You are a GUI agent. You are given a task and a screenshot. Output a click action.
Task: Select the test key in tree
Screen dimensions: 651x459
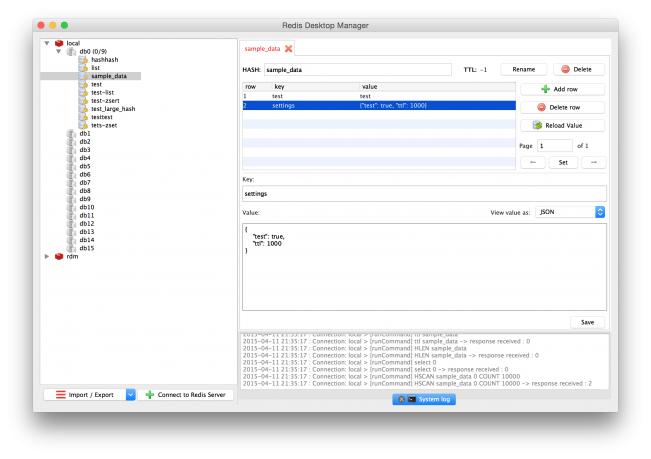click(96, 84)
